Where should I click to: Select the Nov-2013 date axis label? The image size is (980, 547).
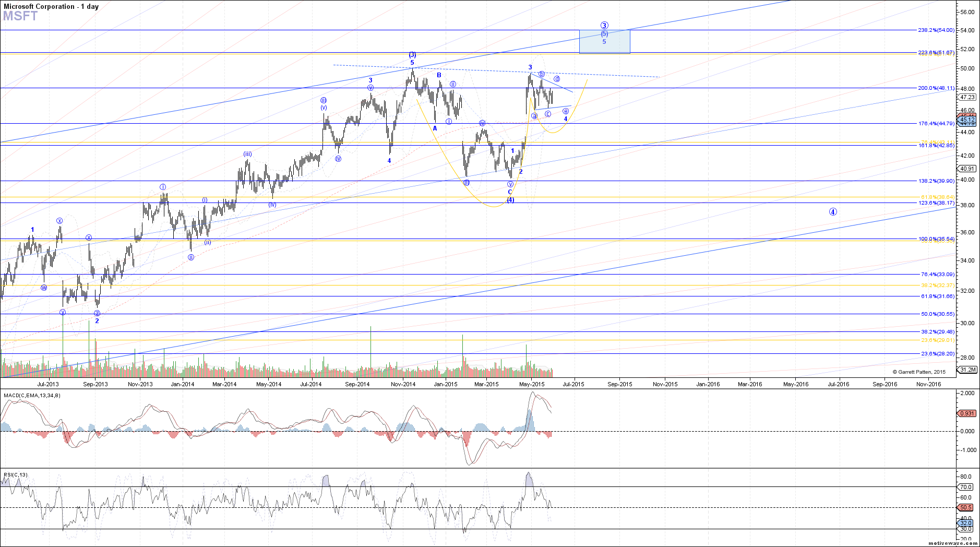coord(140,384)
